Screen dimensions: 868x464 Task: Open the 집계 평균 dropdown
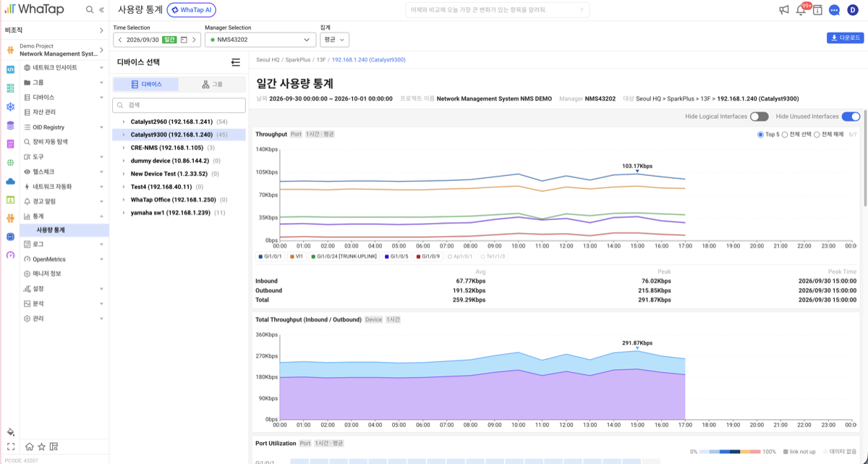(x=334, y=40)
